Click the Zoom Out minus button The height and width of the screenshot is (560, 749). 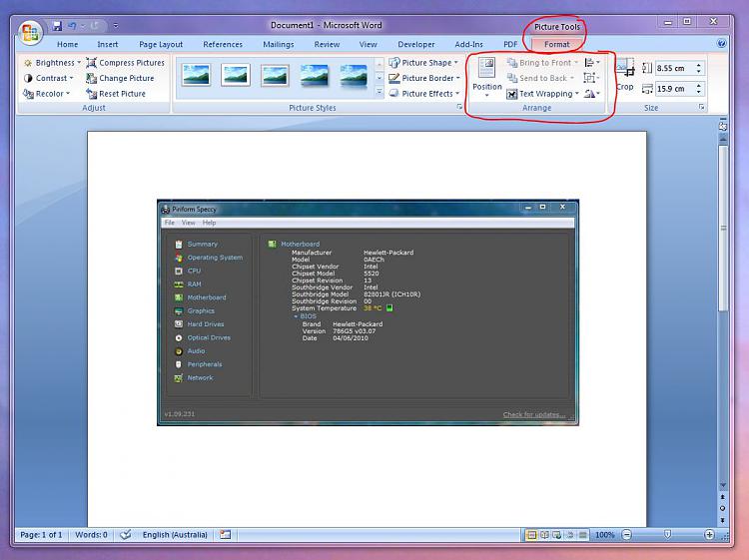click(627, 535)
